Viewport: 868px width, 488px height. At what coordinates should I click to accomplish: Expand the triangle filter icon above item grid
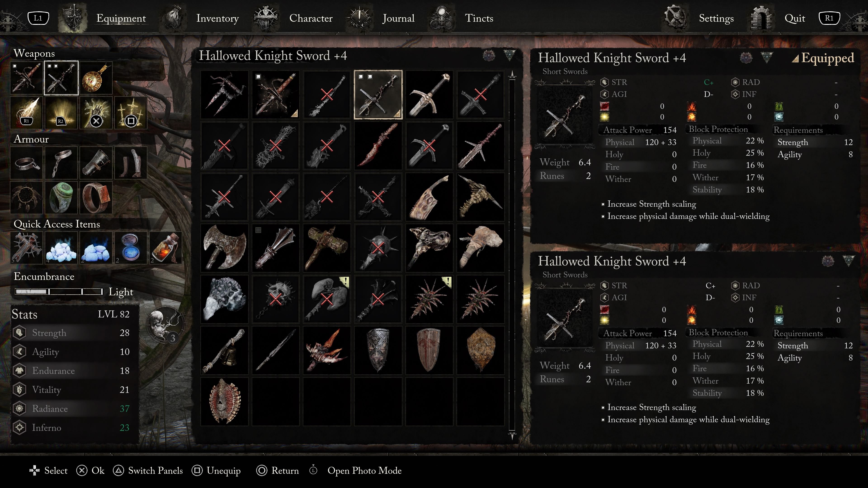point(509,55)
